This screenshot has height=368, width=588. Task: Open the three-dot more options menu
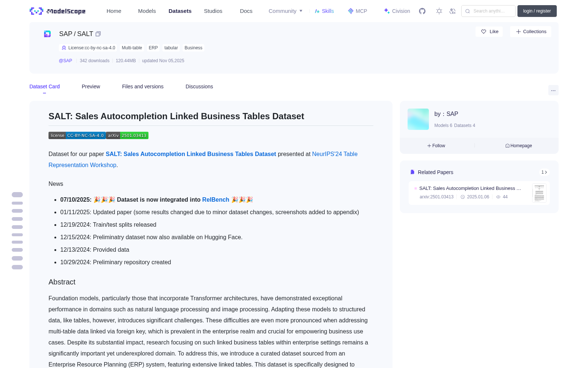pos(553,90)
